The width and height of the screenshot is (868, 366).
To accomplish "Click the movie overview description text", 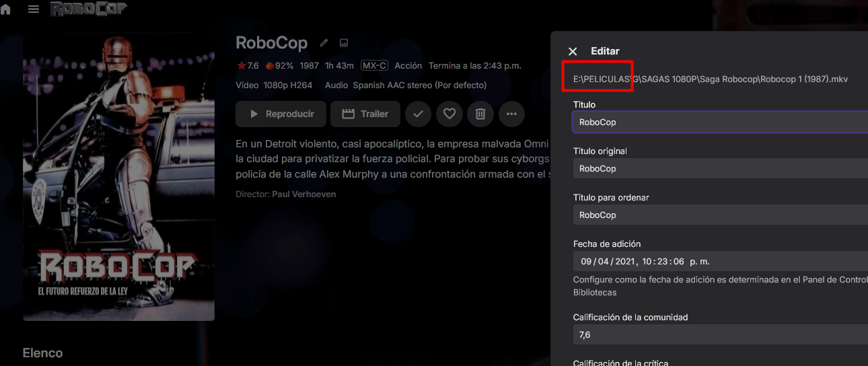I will 393,159.
